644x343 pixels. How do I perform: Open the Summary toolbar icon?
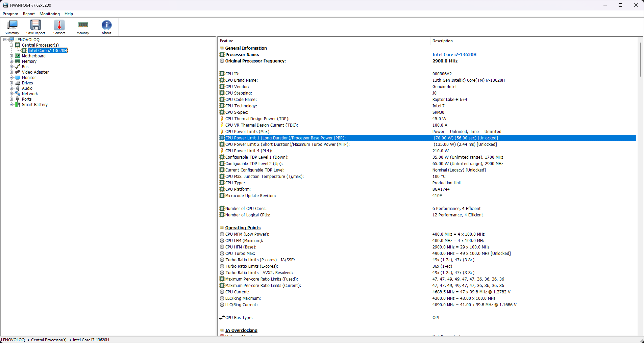coord(12,27)
